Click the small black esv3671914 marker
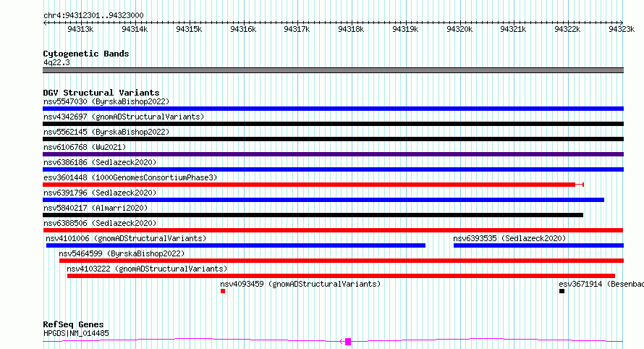Image resolution: width=644 pixels, height=349 pixels. [x=562, y=291]
